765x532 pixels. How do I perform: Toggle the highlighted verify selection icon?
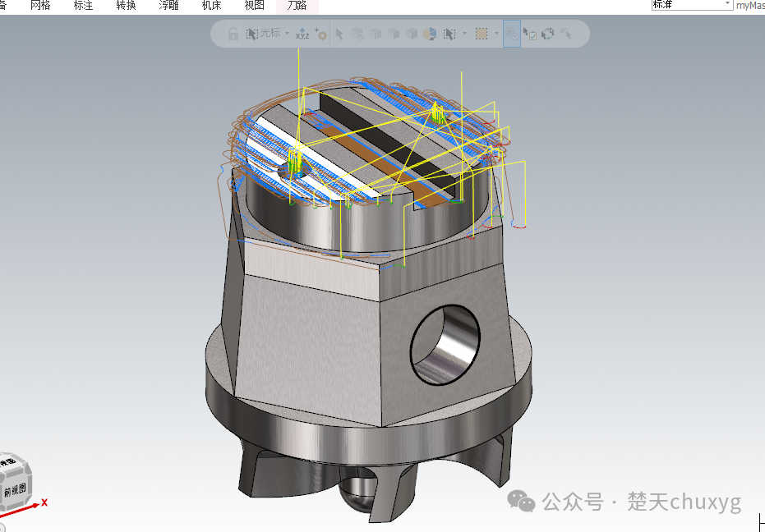pos(512,34)
